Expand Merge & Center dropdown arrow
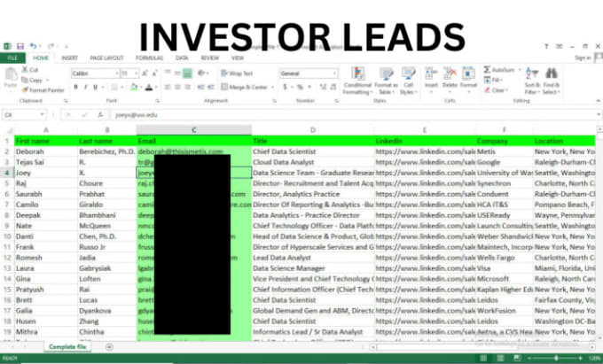The height and width of the screenshot is (364, 603). pos(272,88)
